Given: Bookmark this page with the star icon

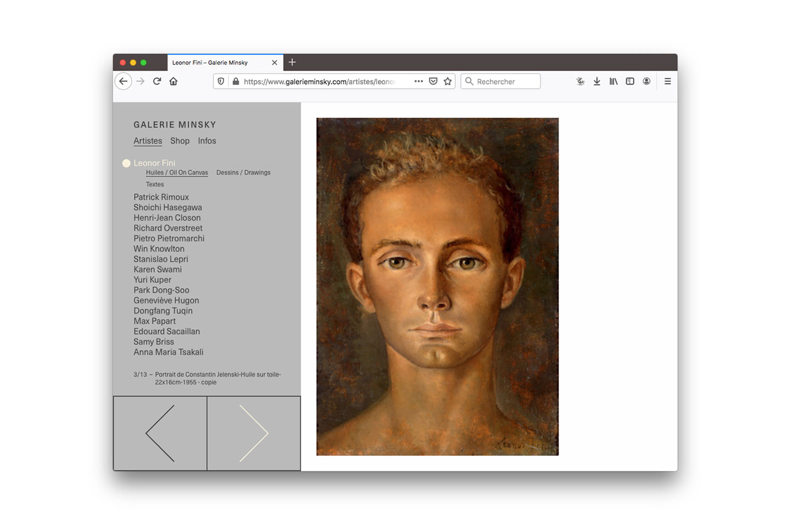Looking at the screenshot, I should click(x=447, y=81).
